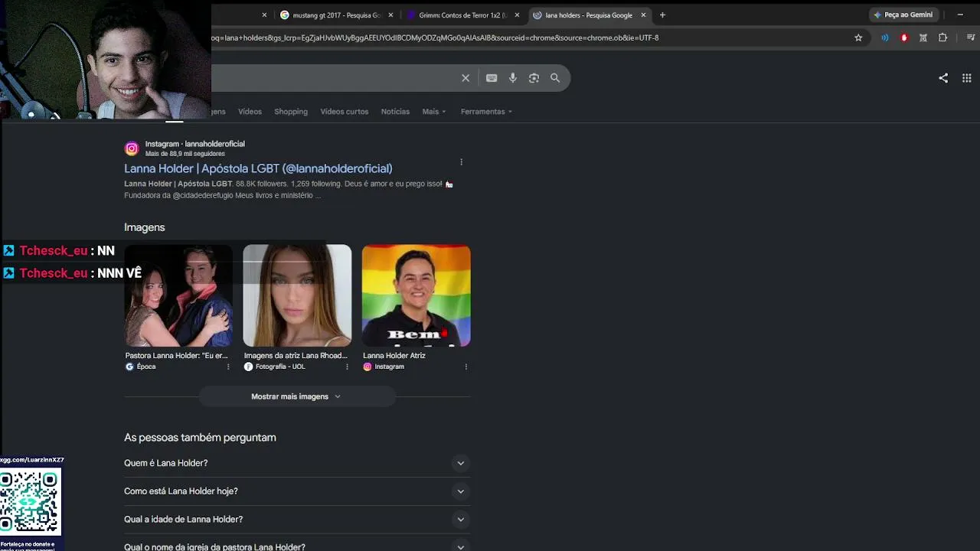Screen dimensions: 980x551
Task: Expand 'Mostrar mais imagens'
Action: (296, 396)
